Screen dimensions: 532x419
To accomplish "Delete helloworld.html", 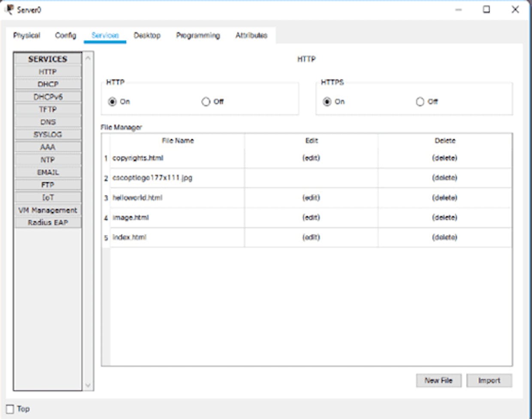I will 444,198.
